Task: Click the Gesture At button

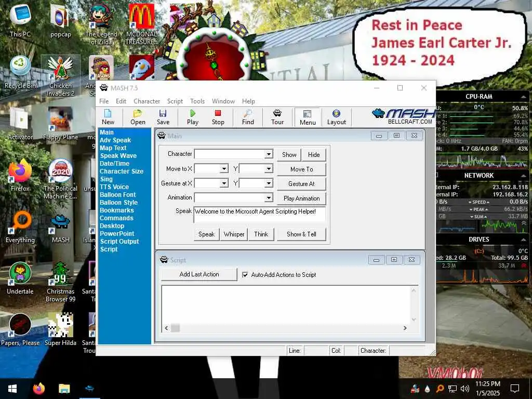Action: 302,183
